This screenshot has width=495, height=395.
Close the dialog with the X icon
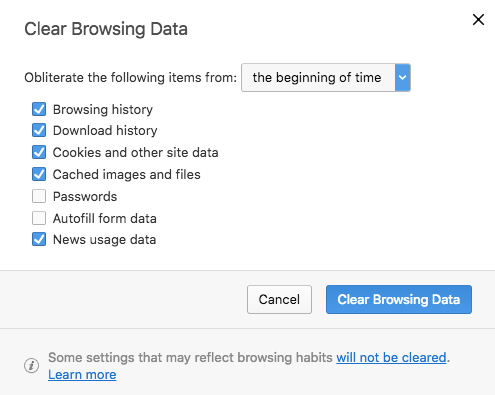pos(478,20)
